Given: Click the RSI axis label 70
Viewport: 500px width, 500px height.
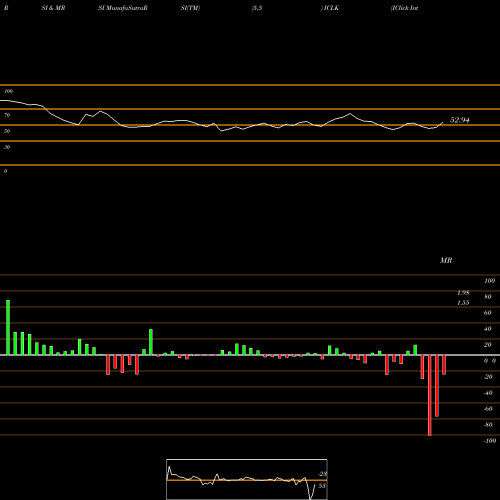Looking at the screenshot, I should pos(7,115).
